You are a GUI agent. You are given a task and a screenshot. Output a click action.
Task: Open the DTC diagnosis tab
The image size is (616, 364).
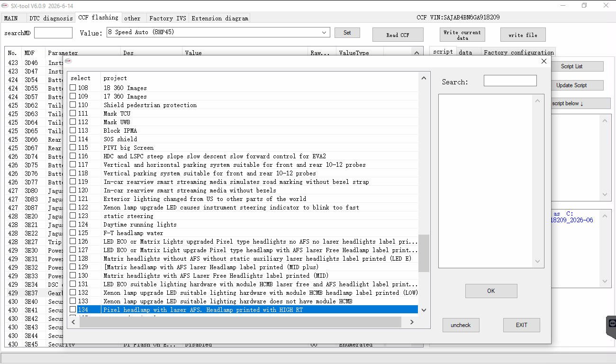pyautogui.click(x=51, y=18)
